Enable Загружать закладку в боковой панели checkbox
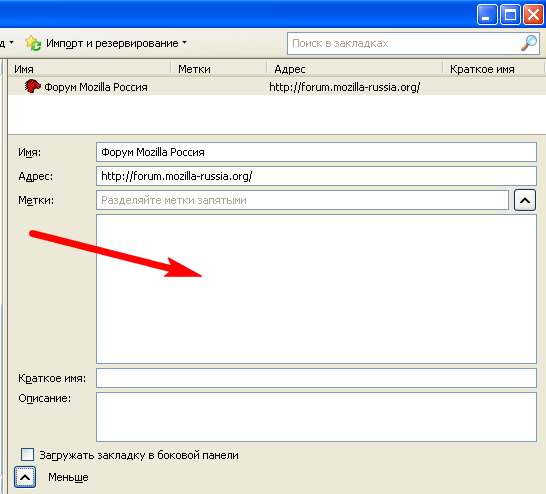The image size is (546, 494). 28,455
